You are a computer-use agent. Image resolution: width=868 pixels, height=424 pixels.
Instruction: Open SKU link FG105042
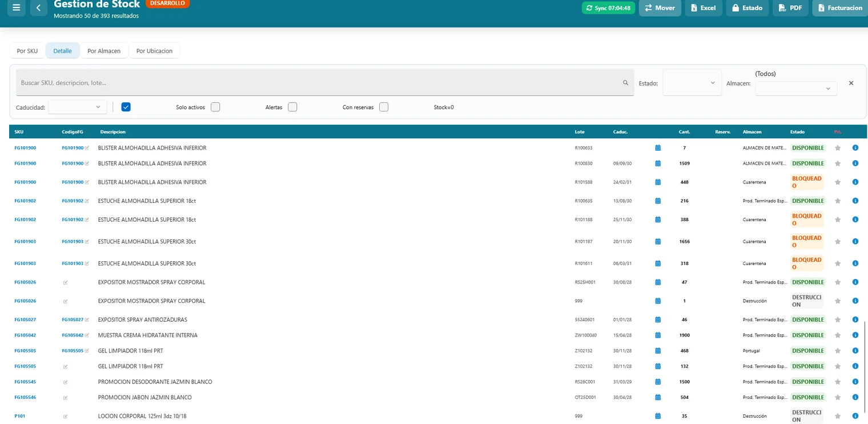(x=25, y=335)
